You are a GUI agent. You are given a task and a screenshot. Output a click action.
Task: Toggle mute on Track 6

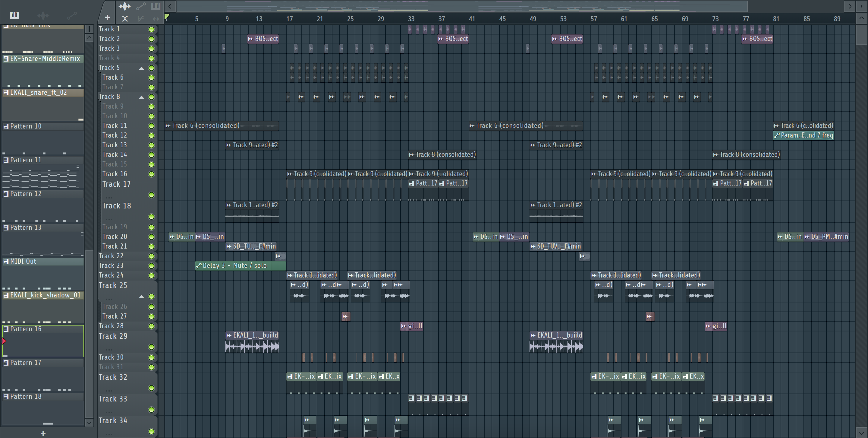[152, 78]
